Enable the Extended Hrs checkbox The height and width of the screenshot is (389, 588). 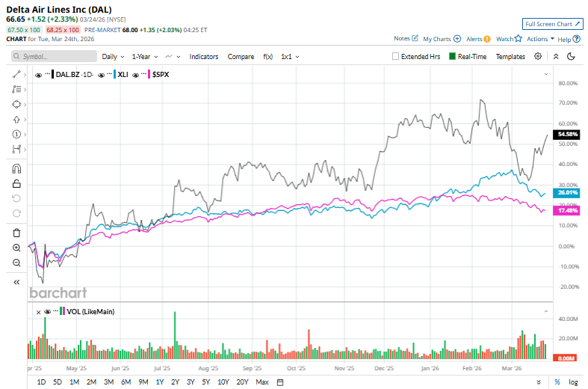pos(395,56)
